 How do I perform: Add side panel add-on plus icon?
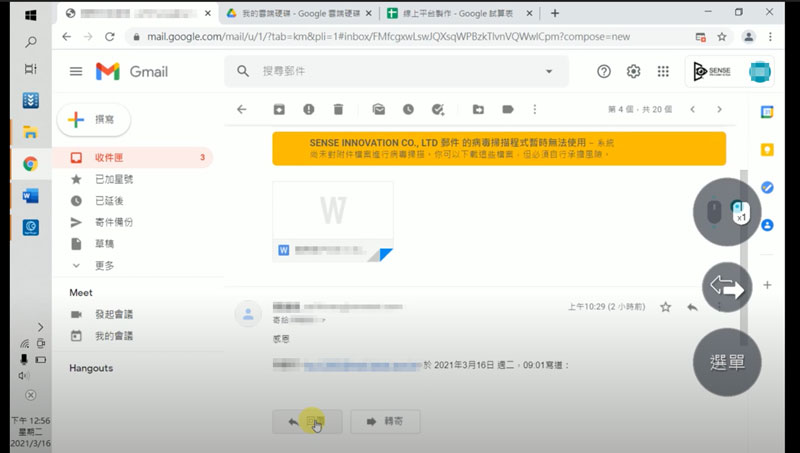tap(767, 285)
